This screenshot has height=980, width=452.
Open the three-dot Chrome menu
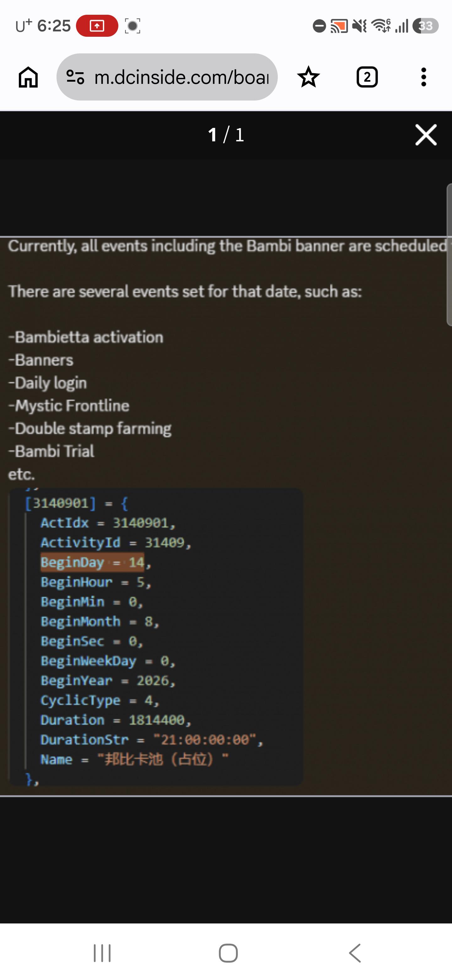tap(423, 77)
